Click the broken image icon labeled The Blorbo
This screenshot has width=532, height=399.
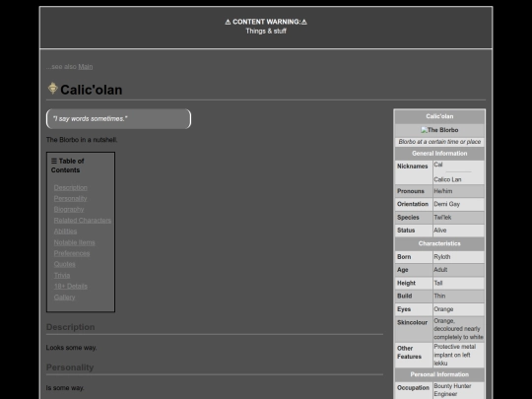[424, 130]
